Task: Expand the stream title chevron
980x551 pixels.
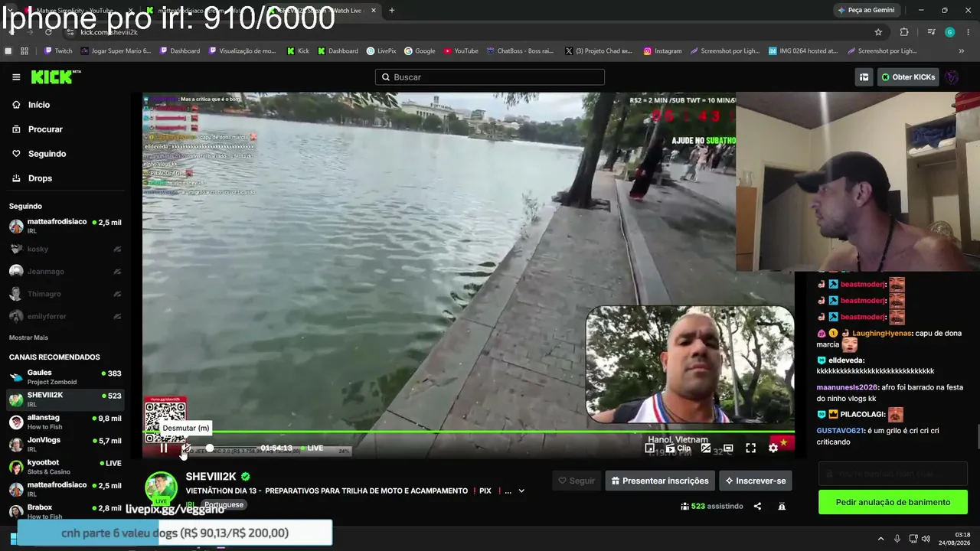Action: click(x=521, y=491)
